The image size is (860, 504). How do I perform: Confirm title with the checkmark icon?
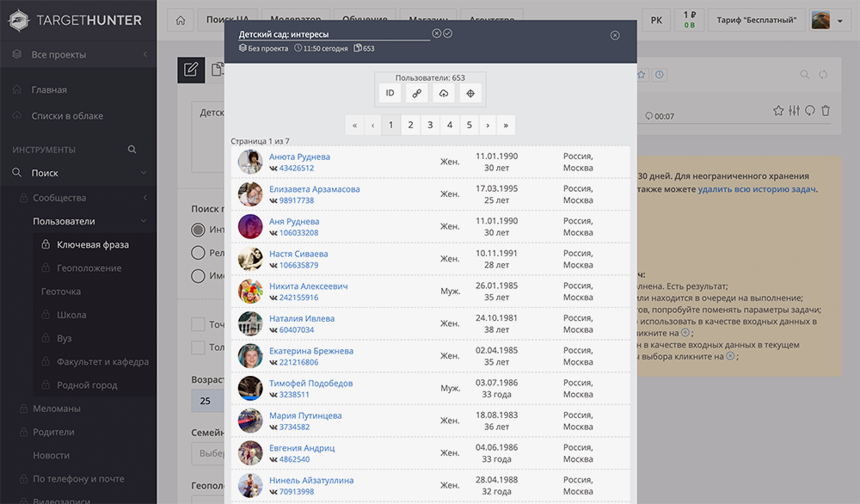[448, 34]
